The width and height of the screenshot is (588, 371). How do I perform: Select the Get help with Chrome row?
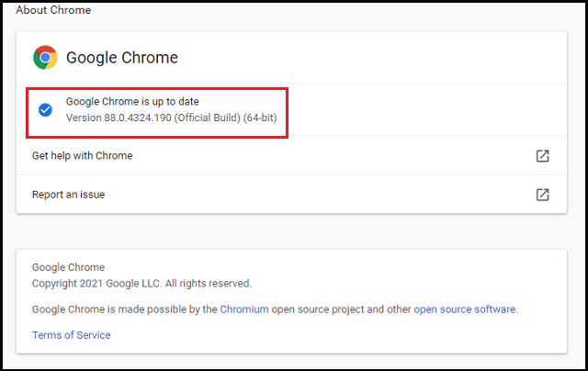click(x=291, y=156)
